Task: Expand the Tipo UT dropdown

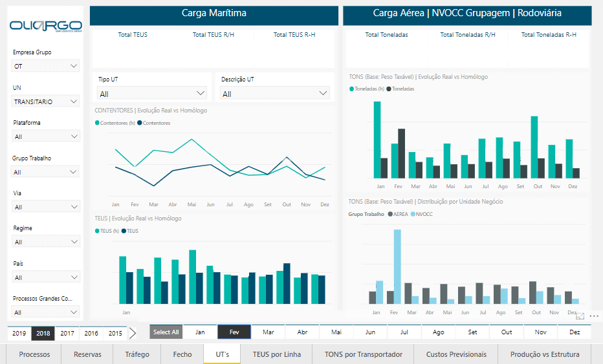Action: click(151, 94)
